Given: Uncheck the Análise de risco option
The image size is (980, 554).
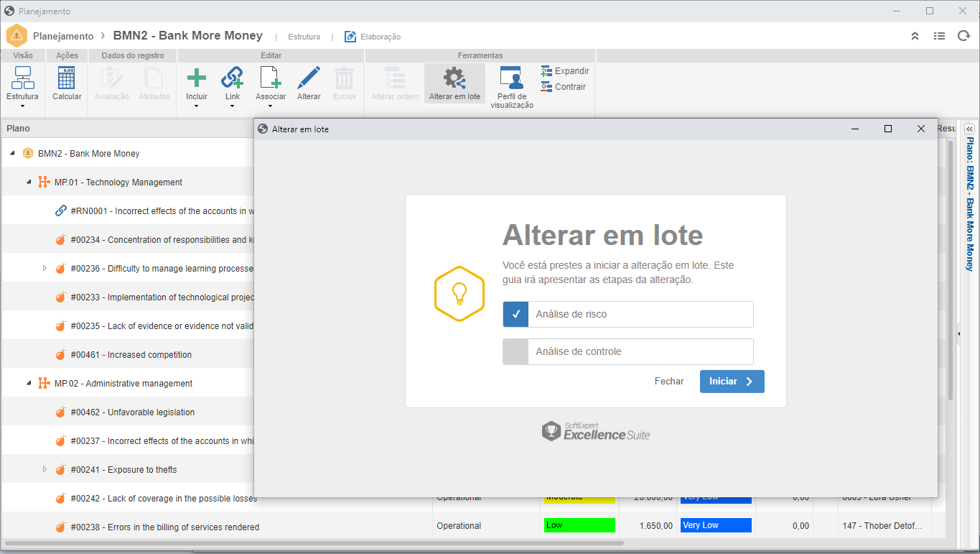Looking at the screenshot, I should [515, 314].
